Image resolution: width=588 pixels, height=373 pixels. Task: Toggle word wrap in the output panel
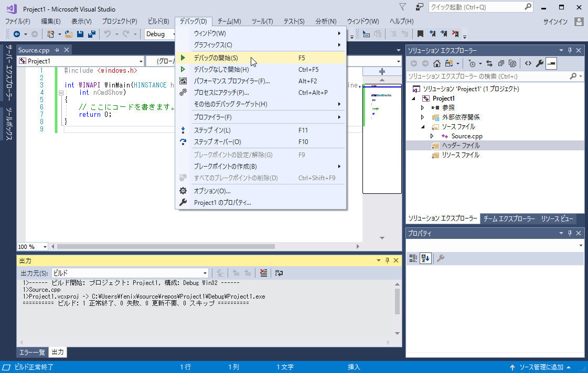pyautogui.click(x=279, y=273)
